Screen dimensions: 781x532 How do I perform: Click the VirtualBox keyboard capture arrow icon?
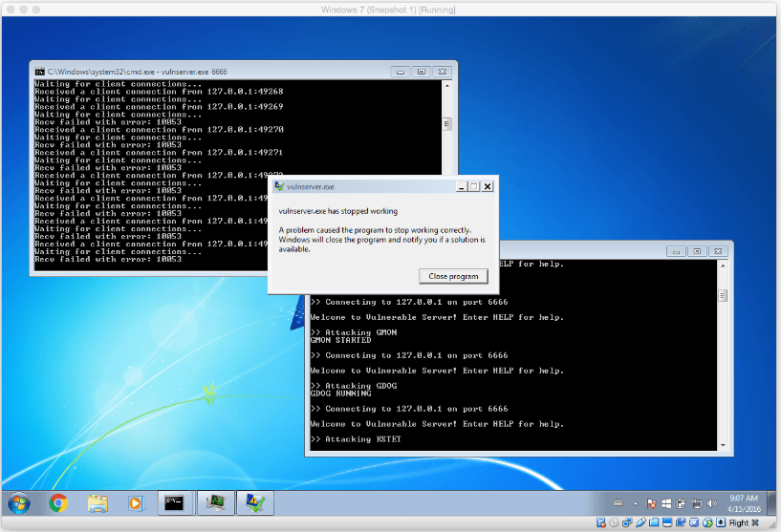coord(721,522)
